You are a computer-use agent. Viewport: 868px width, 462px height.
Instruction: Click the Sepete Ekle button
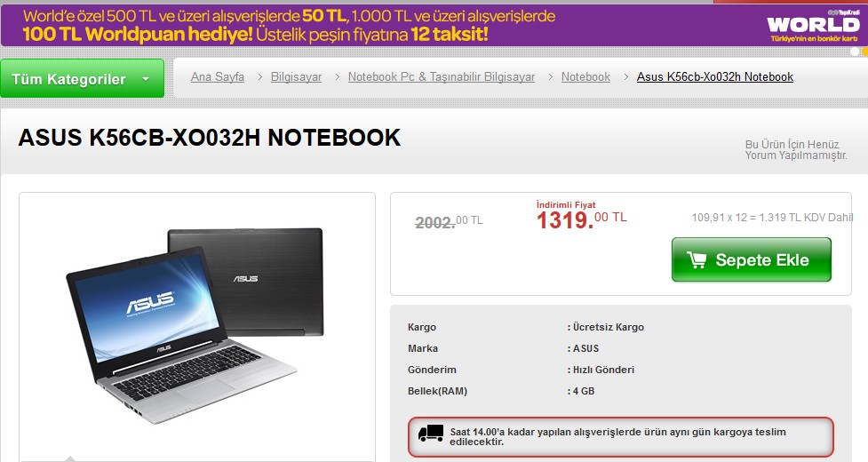point(752,259)
